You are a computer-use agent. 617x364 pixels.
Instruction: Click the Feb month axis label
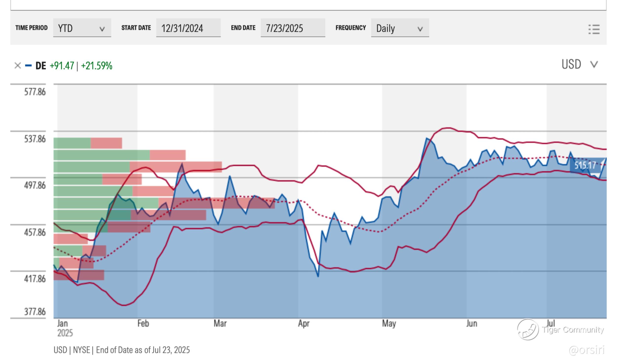143,323
